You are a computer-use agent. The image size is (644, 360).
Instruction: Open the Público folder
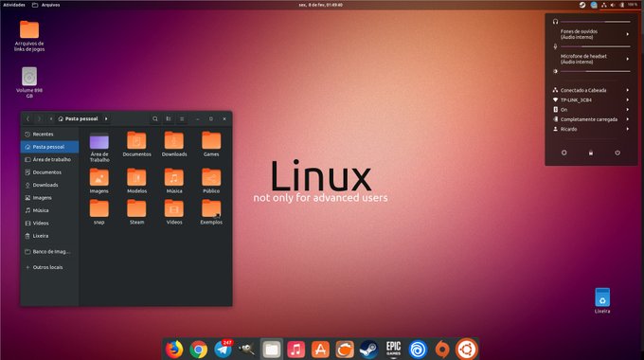click(211, 181)
